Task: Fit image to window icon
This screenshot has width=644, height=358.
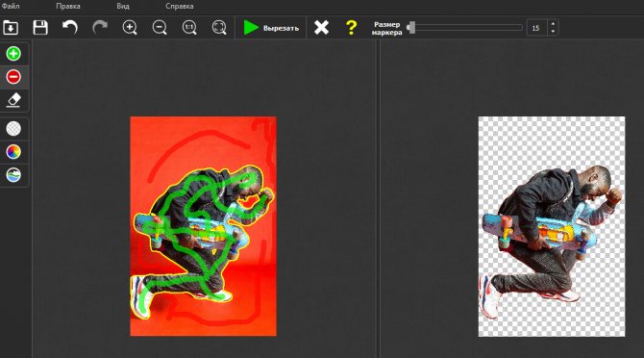Action: (219, 28)
